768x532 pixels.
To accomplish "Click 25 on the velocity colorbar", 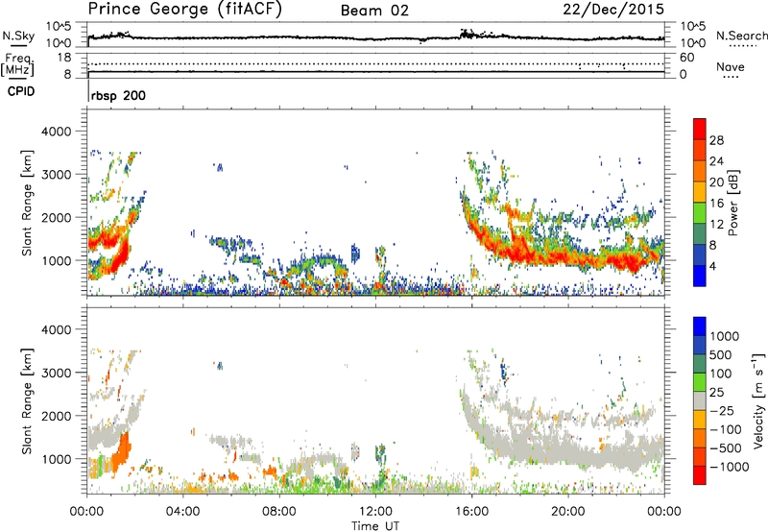I will [716, 393].
